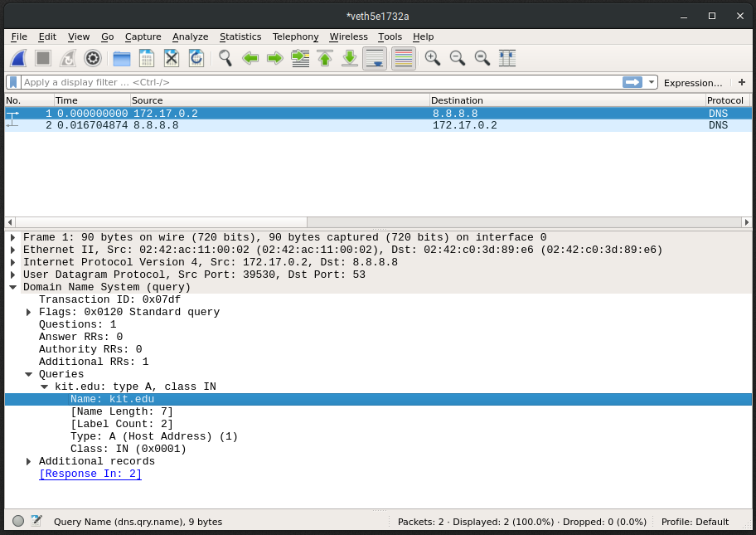Zoom in main window text

click(433, 58)
